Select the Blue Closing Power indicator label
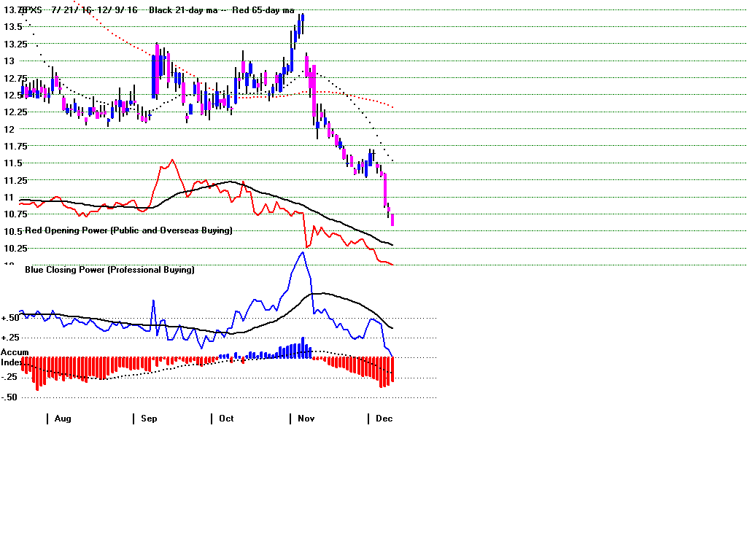This screenshot has height=560, width=747. pyautogui.click(x=109, y=270)
